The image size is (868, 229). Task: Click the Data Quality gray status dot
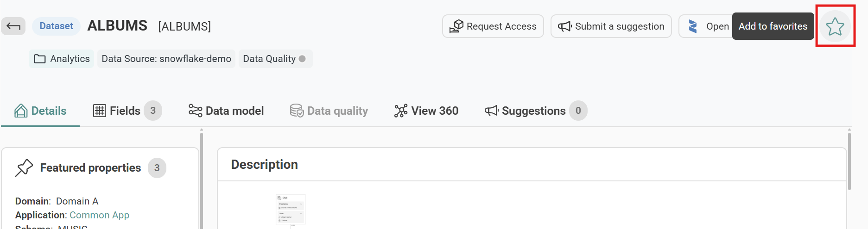(x=302, y=59)
